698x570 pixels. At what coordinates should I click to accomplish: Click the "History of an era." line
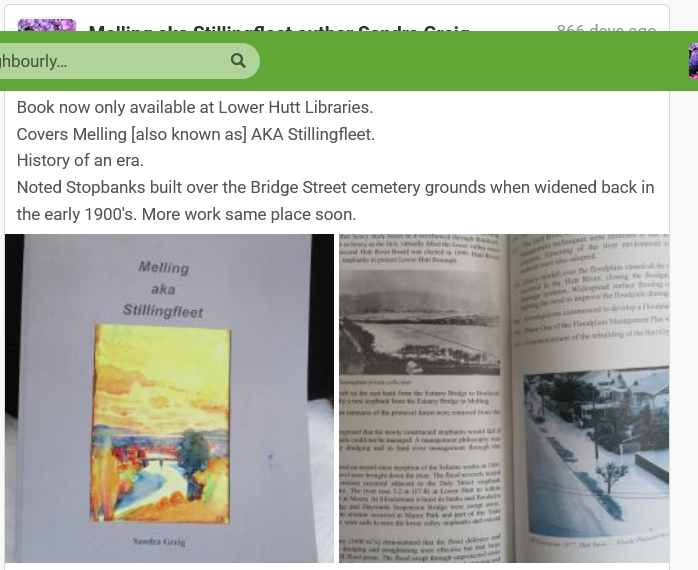80,160
